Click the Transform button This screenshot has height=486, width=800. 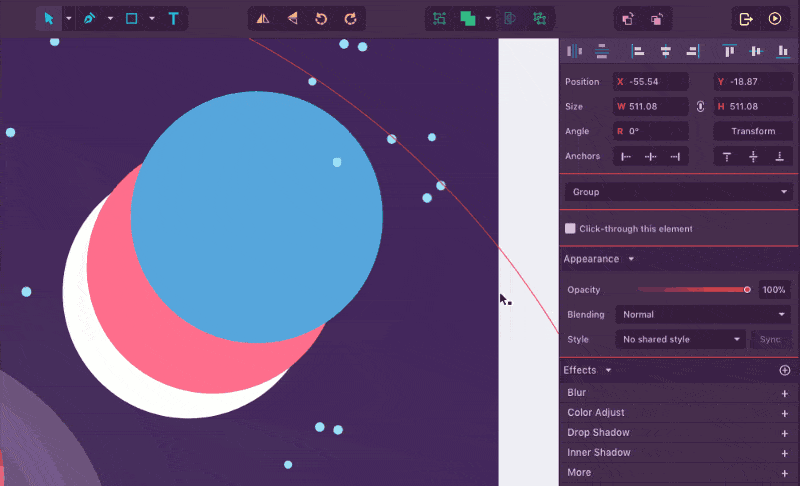click(753, 131)
